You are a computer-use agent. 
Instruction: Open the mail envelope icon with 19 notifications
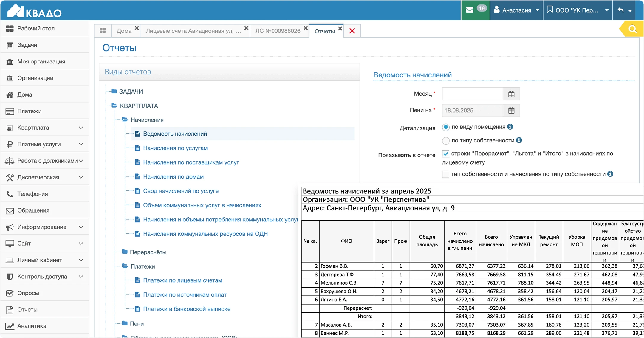470,10
